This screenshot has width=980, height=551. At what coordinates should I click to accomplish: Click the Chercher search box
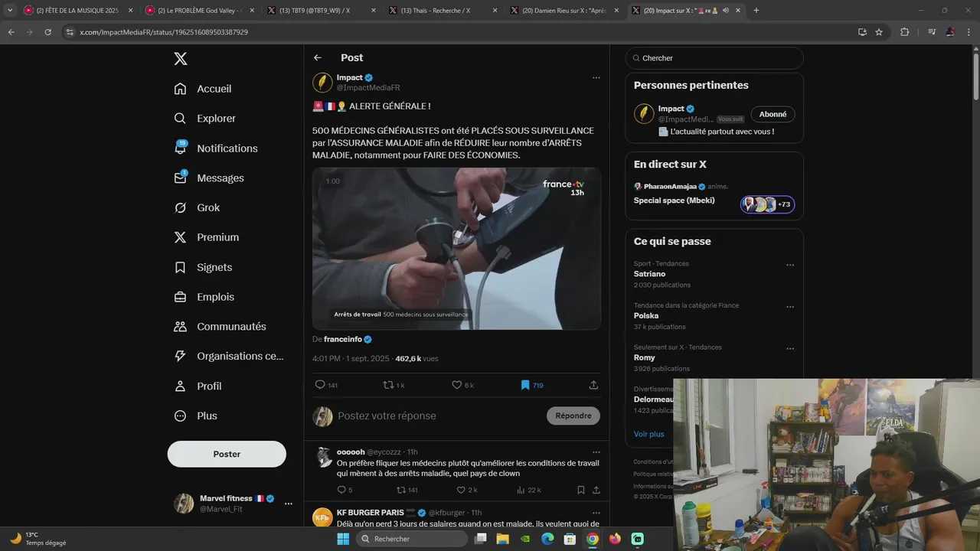714,58
